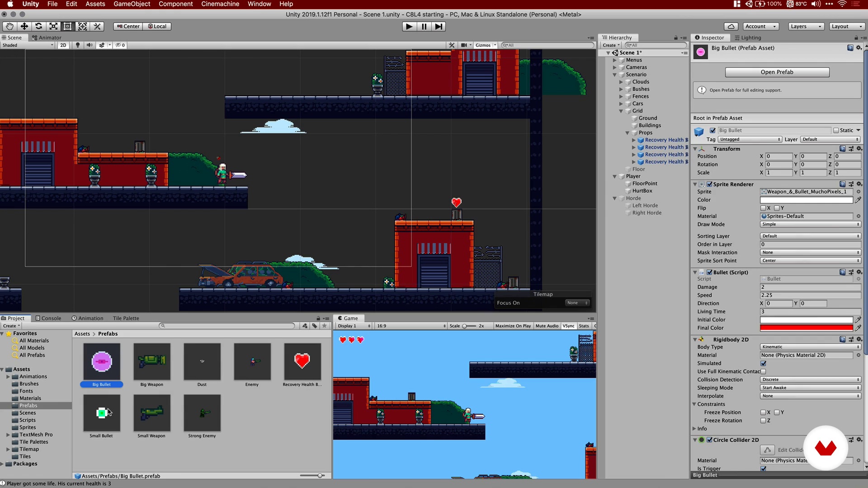Viewport: 868px width, 488px height.
Task: Click the Final Color red swatch
Action: click(x=806, y=328)
